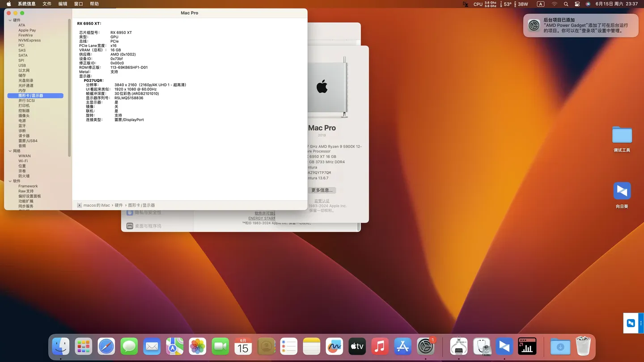Click the sidebar vertical scrollbar
This screenshot has width=644, height=362.
[x=69, y=87]
